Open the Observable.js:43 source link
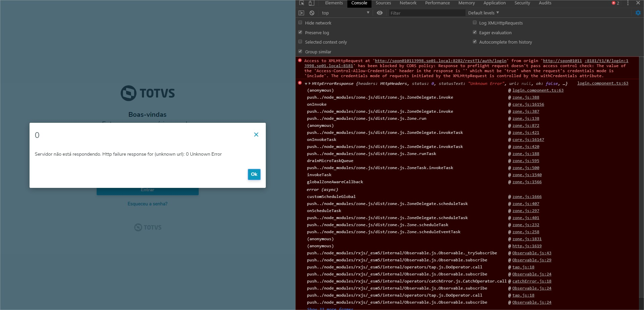 tap(532, 253)
